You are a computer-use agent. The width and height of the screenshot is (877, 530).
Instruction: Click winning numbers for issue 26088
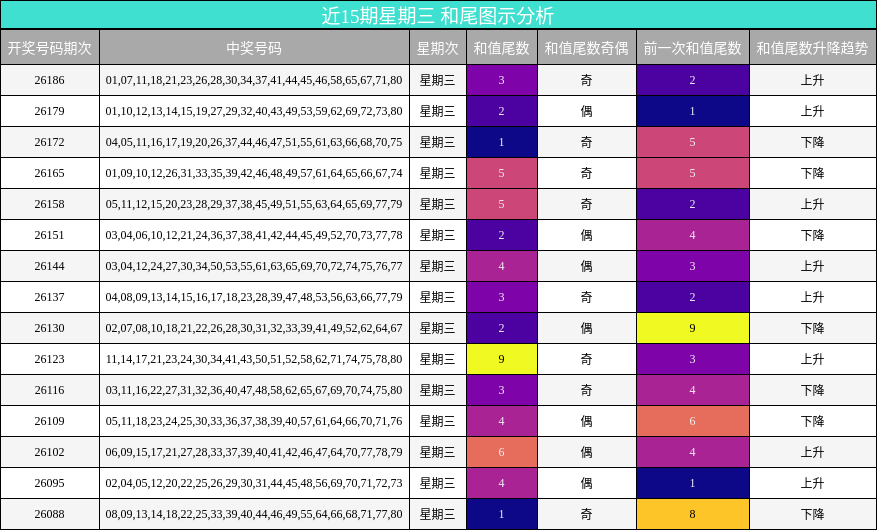(x=254, y=514)
